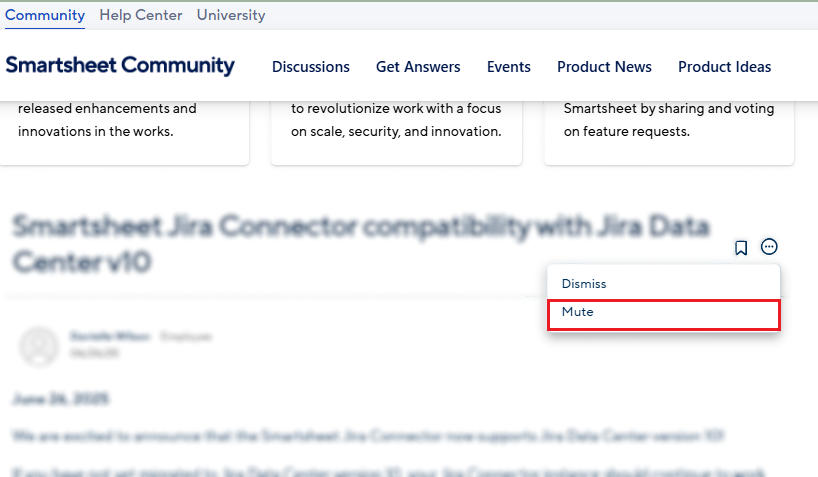The height and width of the screenshot is (477, 818).
Task: Navigate to Get Answers
Action: click(x=418, y=67)
